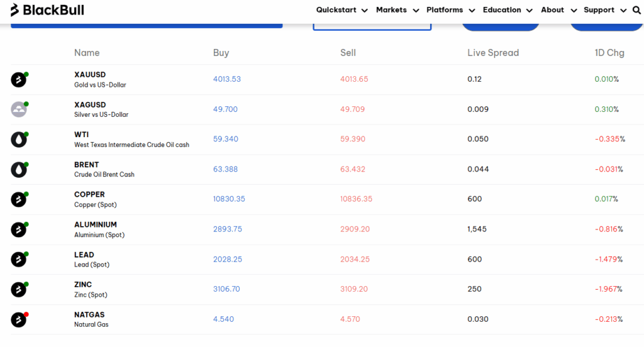Screen dimensions: 644x347
Task: Open the About menu
Action: click(552, 10)
